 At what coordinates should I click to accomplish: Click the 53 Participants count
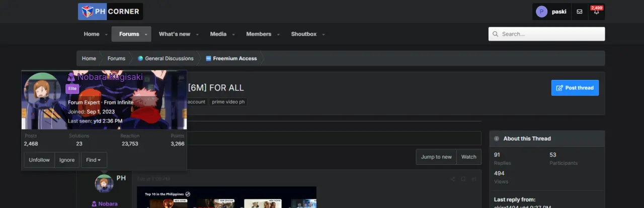coord(553,155)
